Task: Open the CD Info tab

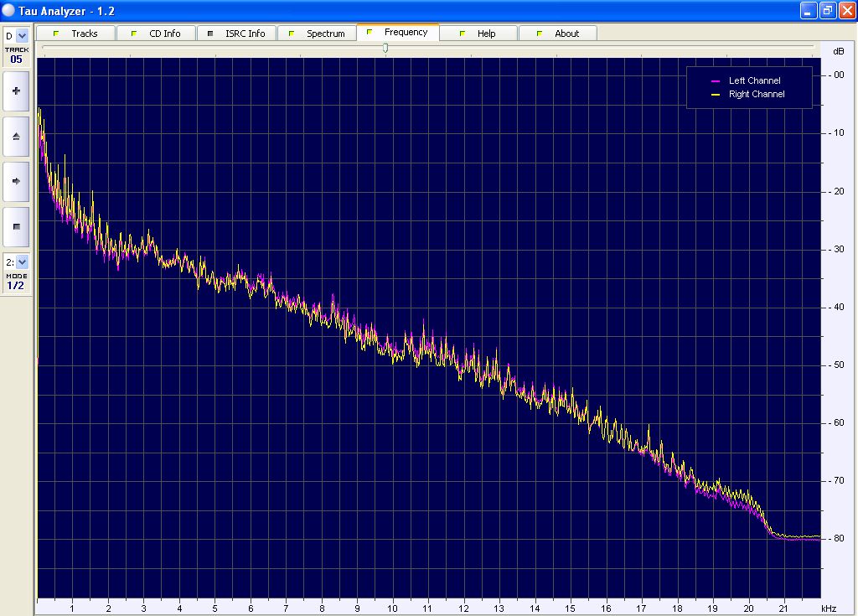Action: tap(164, 34)
